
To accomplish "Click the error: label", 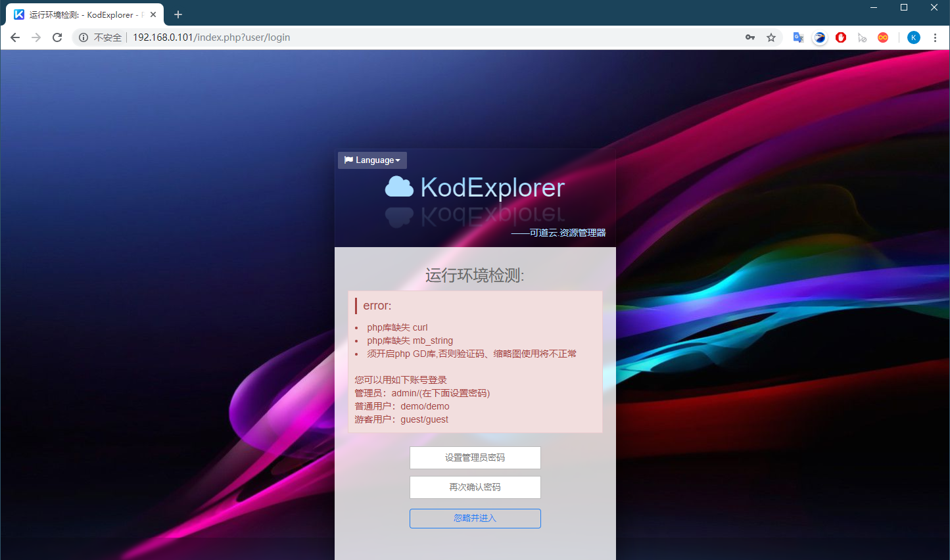I will [377, 306].
